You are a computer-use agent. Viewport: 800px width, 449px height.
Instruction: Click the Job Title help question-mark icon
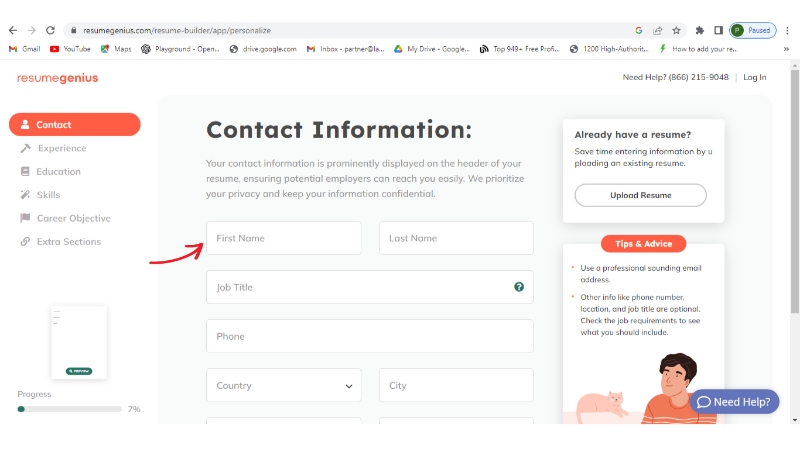pos(519,287)
